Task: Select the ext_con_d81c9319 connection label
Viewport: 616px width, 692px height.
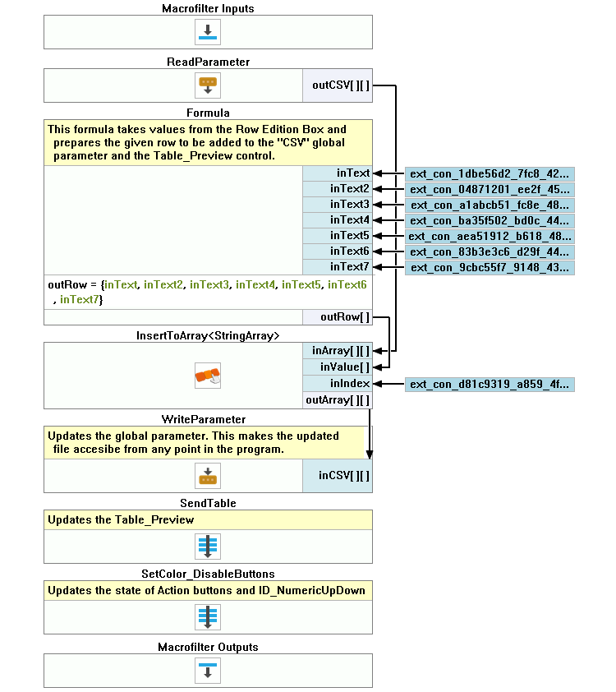Action: pos(490,384)
